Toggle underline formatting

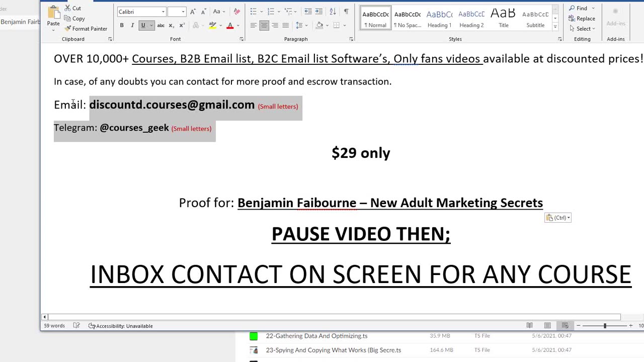pyautogui.click(x=143, y=25)
